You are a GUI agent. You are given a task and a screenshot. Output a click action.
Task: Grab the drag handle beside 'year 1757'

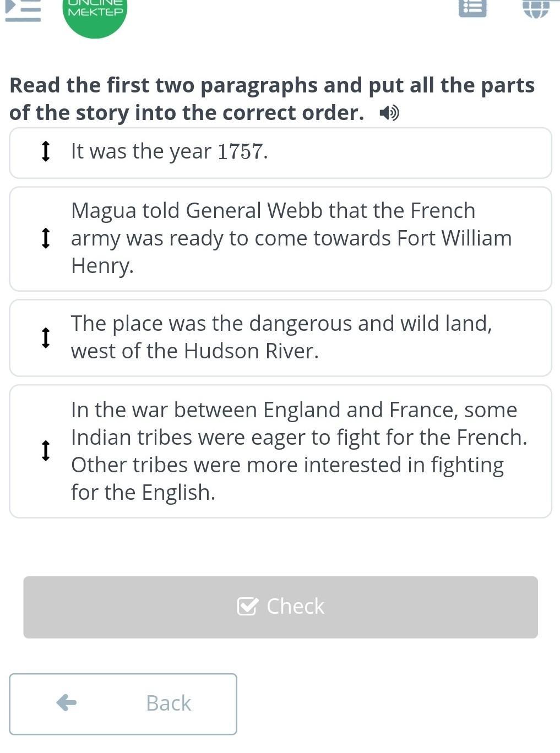pos(46,151)
